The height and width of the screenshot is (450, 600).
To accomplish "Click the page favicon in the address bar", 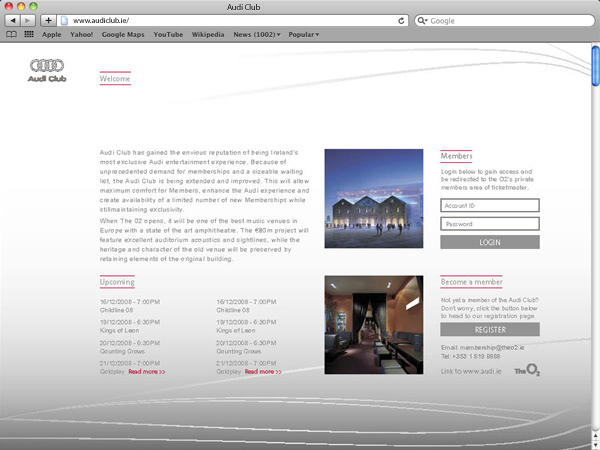I will [64, 21].
